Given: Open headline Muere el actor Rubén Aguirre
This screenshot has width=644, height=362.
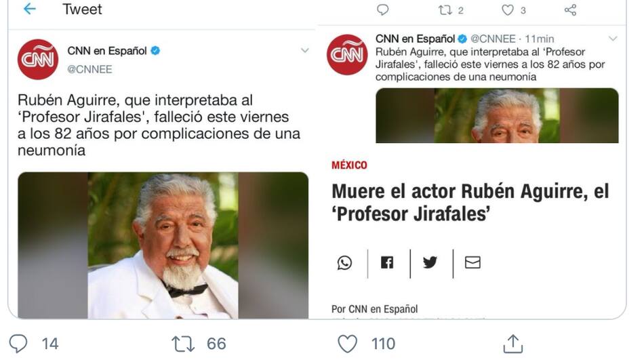Looking at the screenshot, I should click(470, 203).
